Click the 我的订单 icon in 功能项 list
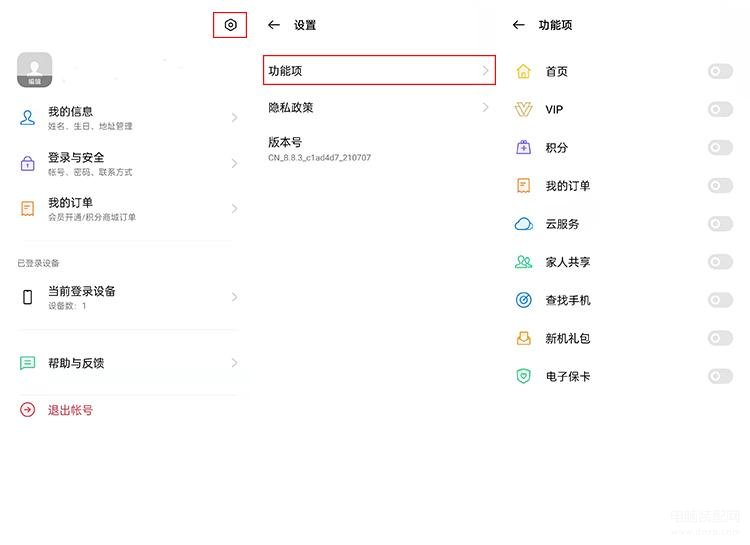The width and height of the screenshot is (750, 545). click(524, 186)
